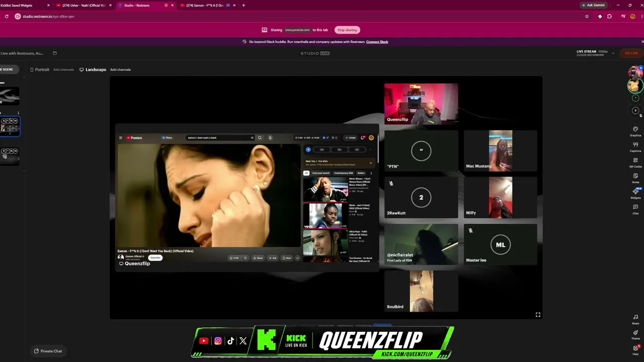The height and width of the screenshot is (362, 644).
Task: Open the Captions panel
Action: tap(635, 147)
